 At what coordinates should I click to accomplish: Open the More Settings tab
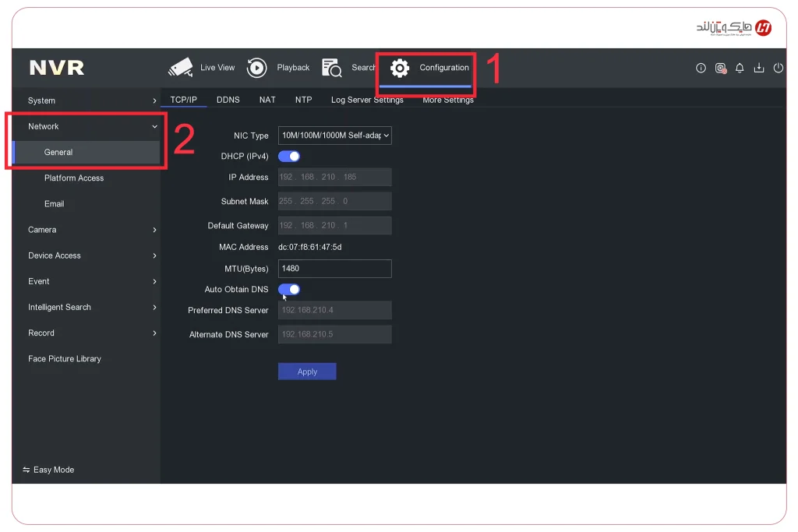coord(447,100)
